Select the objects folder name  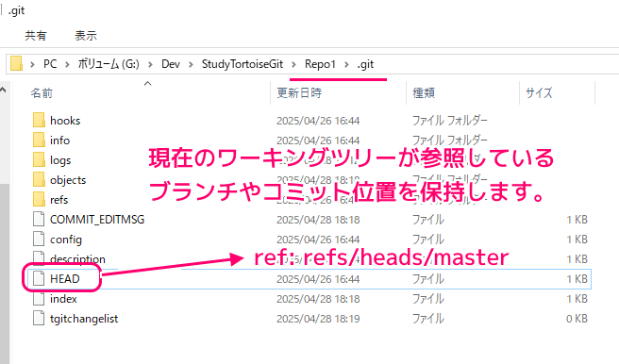click(x=68, y=180)
